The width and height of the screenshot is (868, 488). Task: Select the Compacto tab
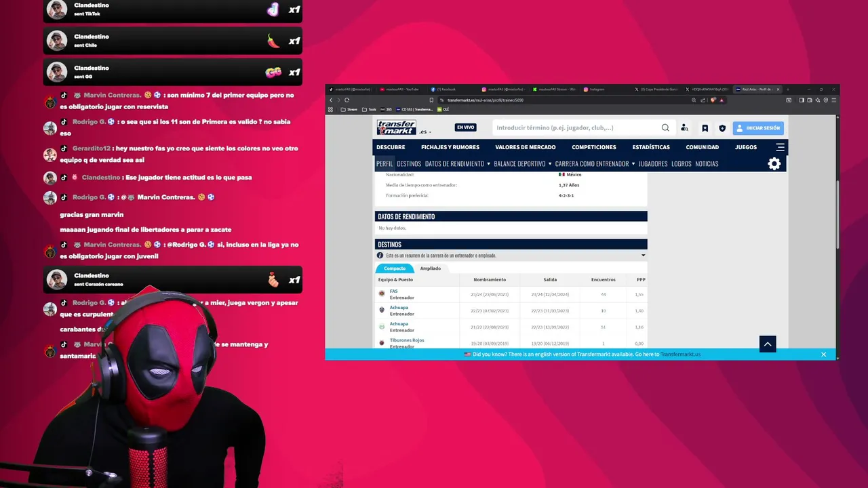point(395,268)
